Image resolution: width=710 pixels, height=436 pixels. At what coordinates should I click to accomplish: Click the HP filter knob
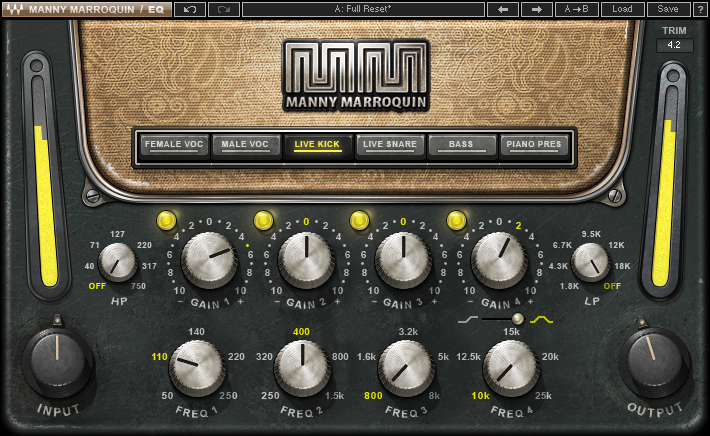click(118, 262)
